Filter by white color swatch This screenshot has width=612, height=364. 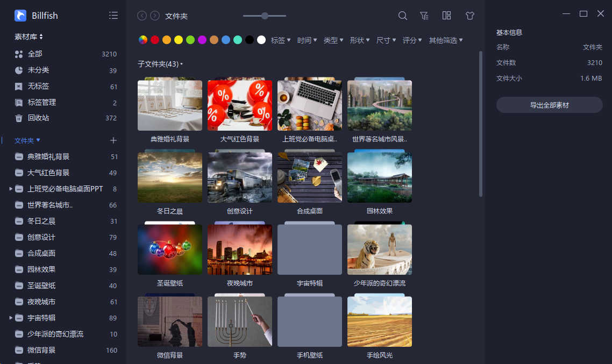(x=261, y=40)
